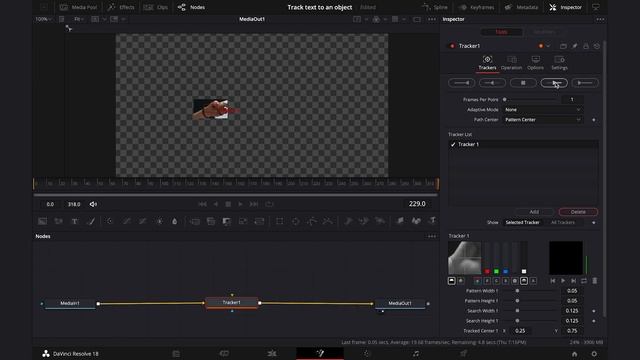Screen dimensions: 640x360
Task: Toggle loop playback in transport controls
Action: pyautogui.click(x=269, y=204)
